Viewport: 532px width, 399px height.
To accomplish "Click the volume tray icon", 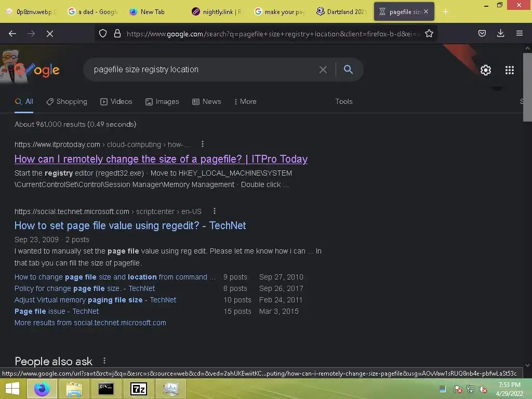I will 483,389.
